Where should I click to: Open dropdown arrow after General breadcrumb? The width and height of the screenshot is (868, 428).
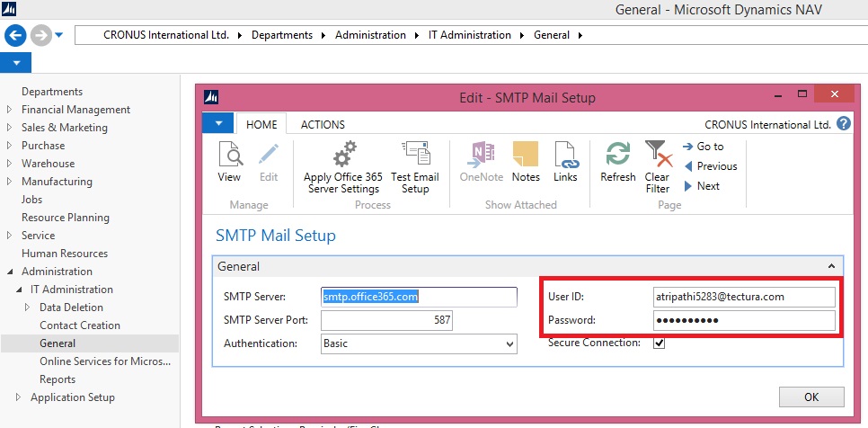click(x=580, y=35)
